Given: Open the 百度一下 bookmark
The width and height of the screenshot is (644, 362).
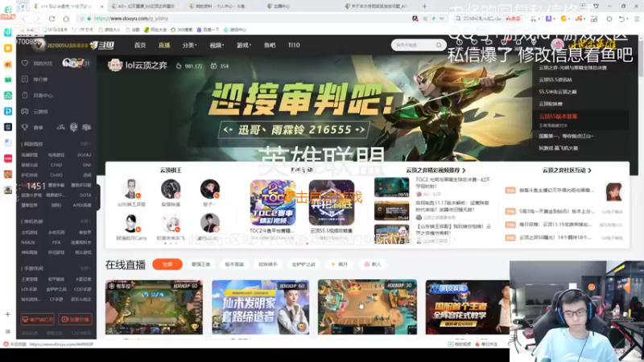Looking at the screenshot, I should click(208, 30).
